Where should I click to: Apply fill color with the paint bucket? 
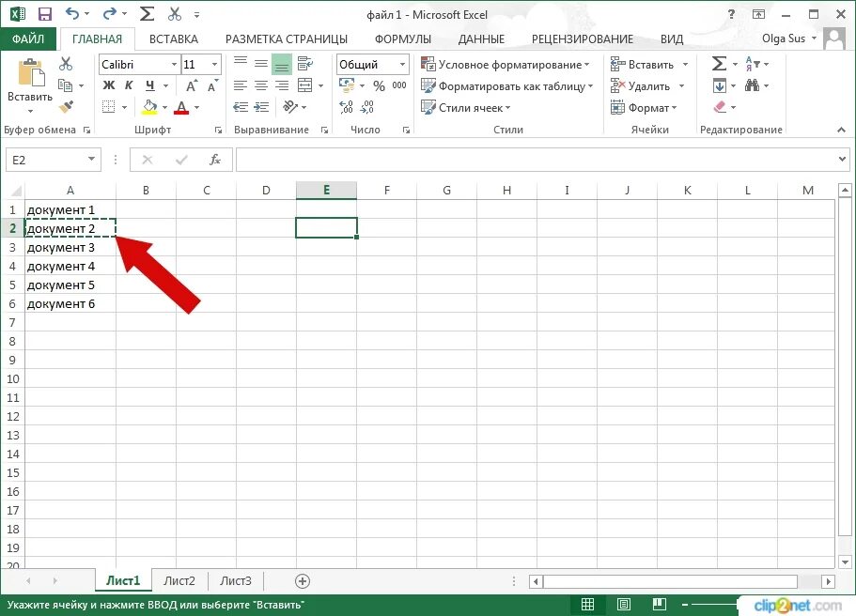pos(149,107)
